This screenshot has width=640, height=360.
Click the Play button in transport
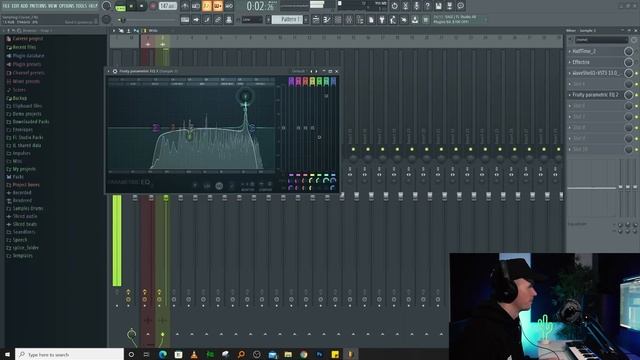(x=131, y=6)
